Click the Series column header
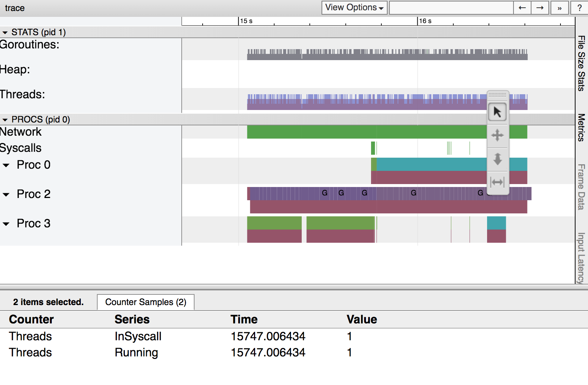Screen dimensions: 588x385 click(x=132, y=319)
